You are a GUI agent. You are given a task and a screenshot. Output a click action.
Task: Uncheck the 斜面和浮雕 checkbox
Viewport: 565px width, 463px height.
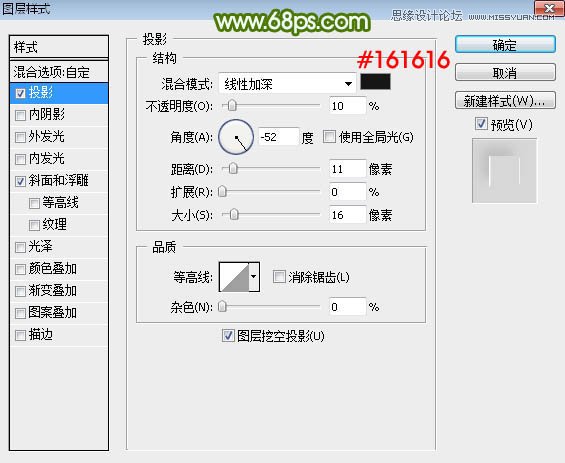click(x=21, y=181)
